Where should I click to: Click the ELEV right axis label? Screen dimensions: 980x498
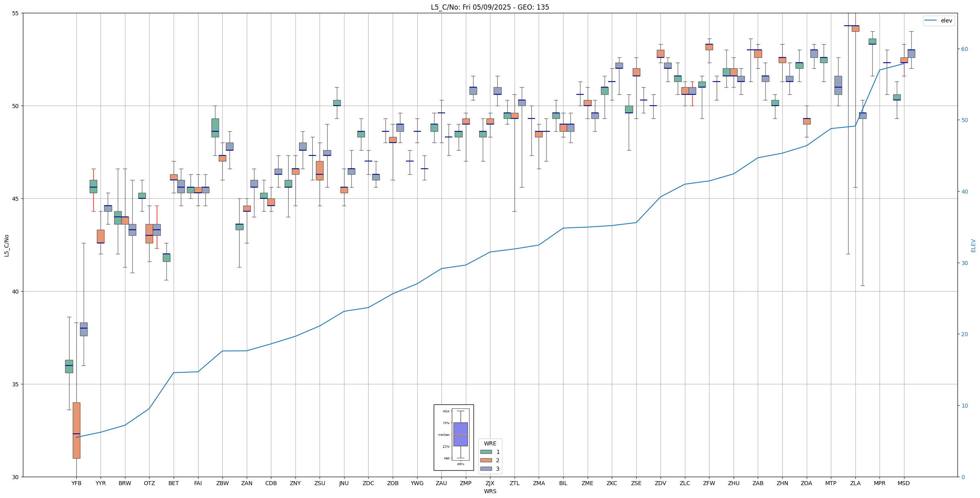(973, 245)
